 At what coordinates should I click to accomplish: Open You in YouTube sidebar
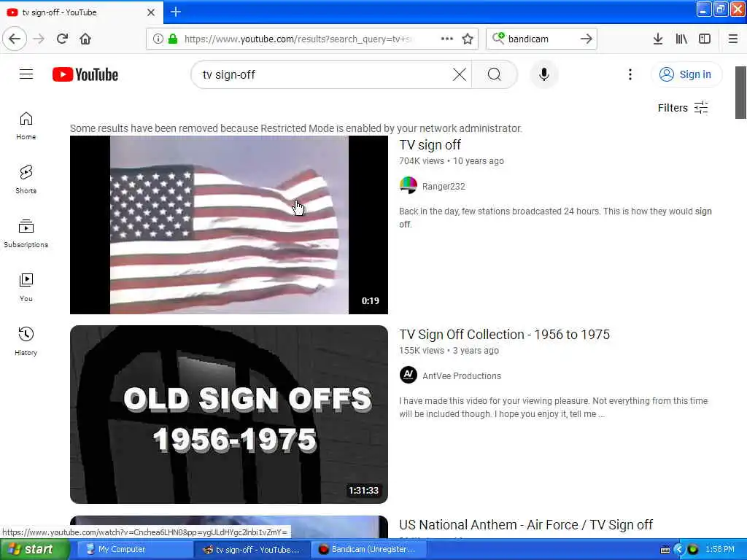[x=26, y=287]
